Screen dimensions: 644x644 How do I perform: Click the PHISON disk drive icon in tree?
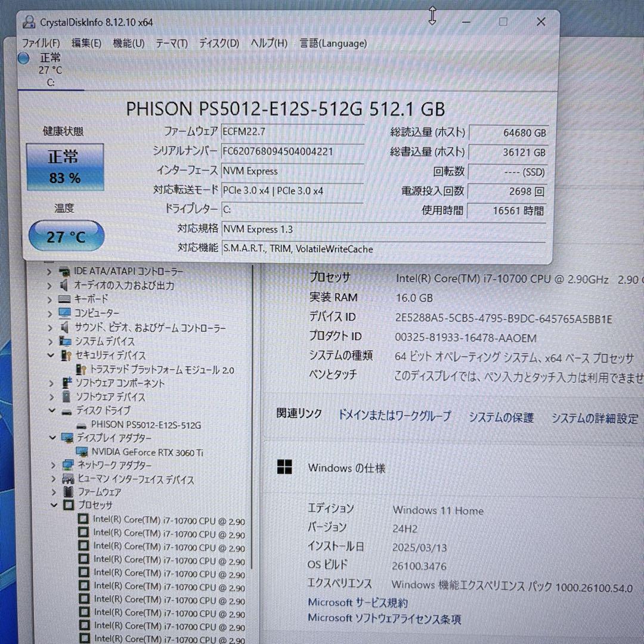[82, 426]
